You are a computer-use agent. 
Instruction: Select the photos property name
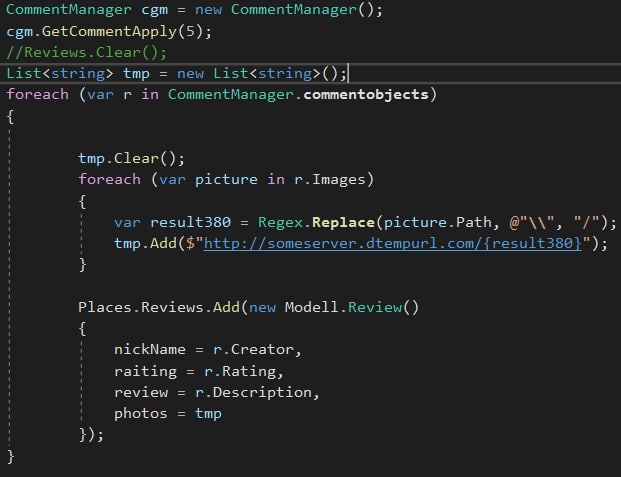pyautogui.click(x=141, y=414)
